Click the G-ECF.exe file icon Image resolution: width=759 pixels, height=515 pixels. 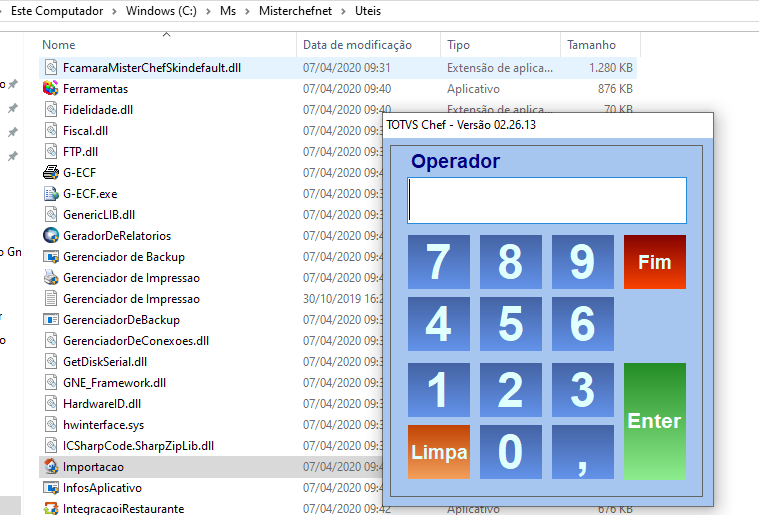(x=51, y=194)
